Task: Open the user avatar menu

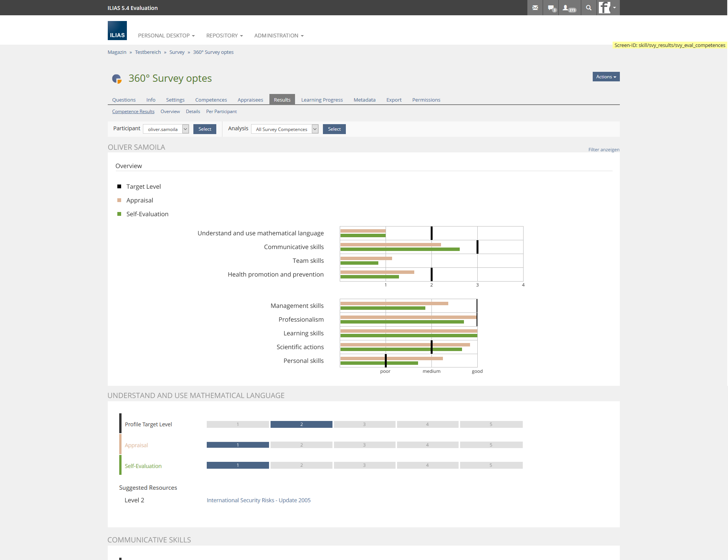Action: click(608, 8)
